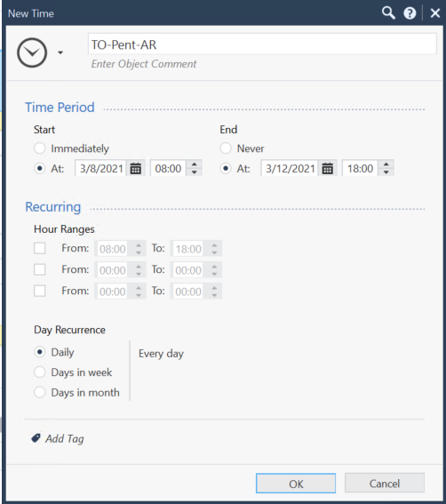Increase end time with up arrow
This screenshot has width=446, height=504.
(x=386, y=164)
